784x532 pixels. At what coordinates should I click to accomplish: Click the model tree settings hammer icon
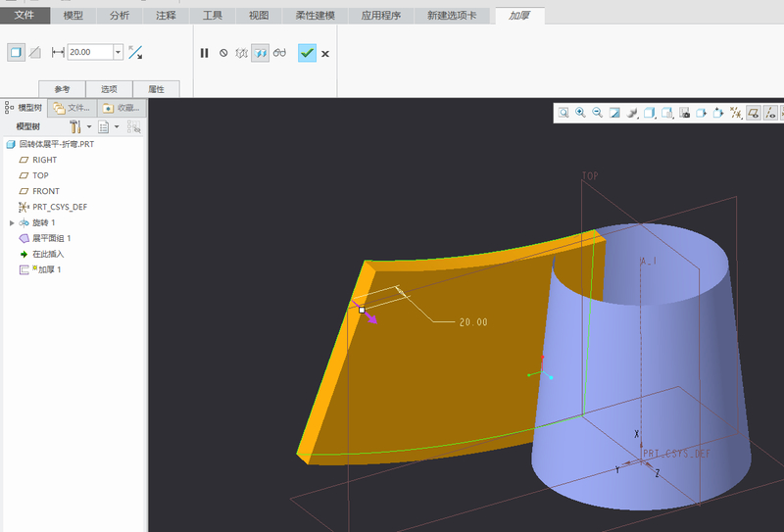(x=75, y=126)
